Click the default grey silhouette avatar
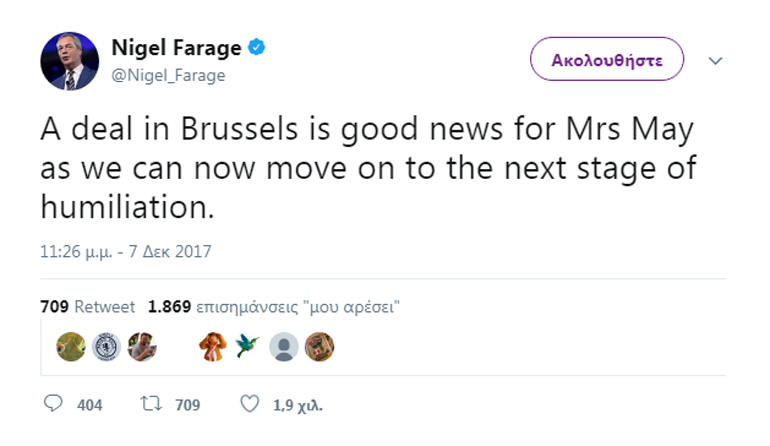770x446 pixels. 284,346
